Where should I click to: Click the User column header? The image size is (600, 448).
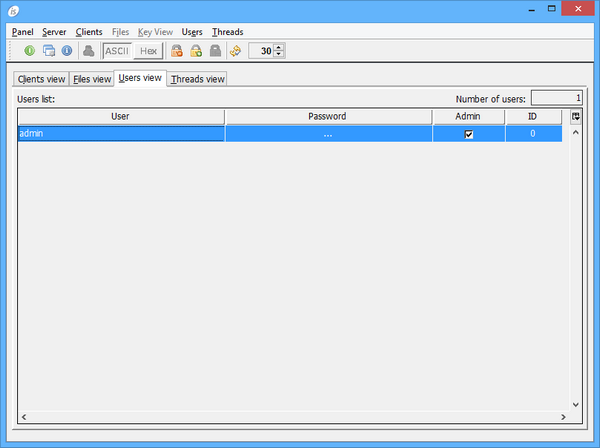pos(121,117)
